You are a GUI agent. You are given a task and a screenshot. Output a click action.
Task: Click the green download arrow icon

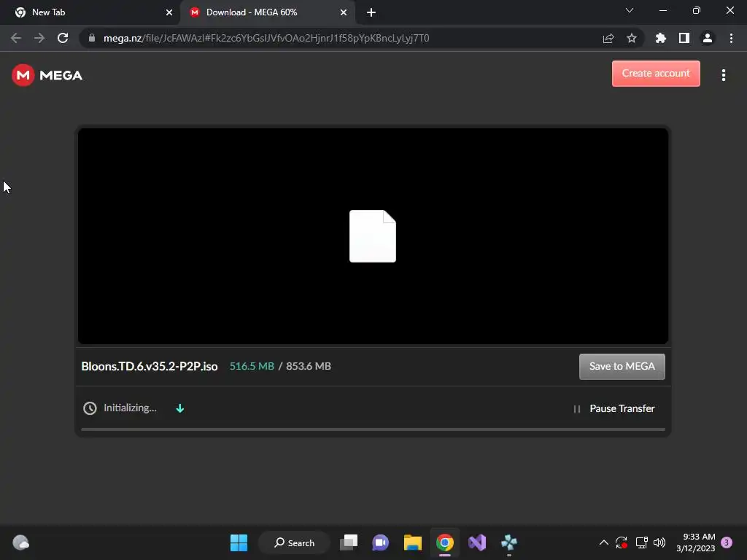point(179,408)
